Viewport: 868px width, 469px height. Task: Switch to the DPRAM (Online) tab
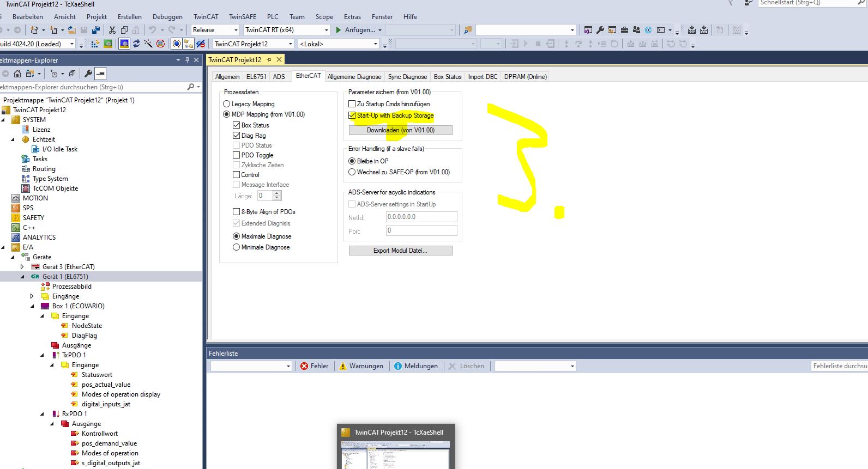(x=525, y=77)
